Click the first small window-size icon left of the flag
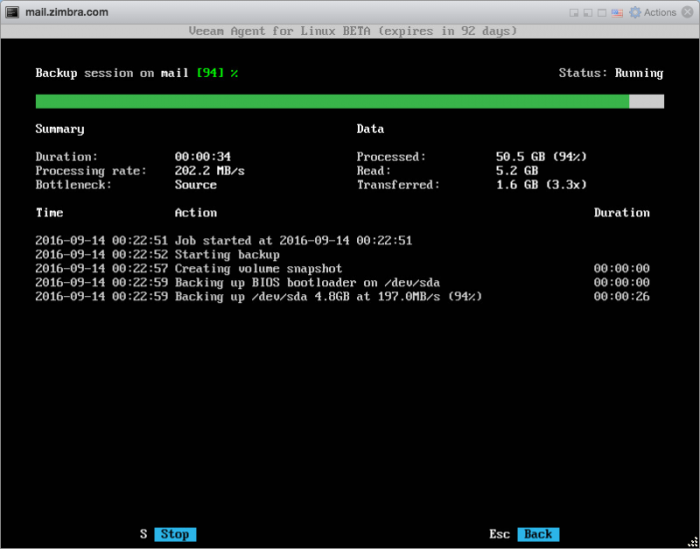Viewport: 700px width, 549px height. pyautogui.click(x=574, y=13)
